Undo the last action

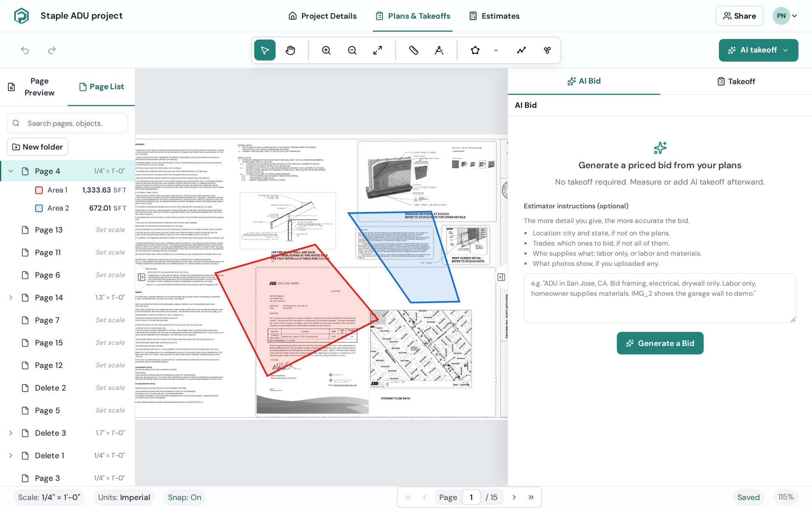[25, 50]
